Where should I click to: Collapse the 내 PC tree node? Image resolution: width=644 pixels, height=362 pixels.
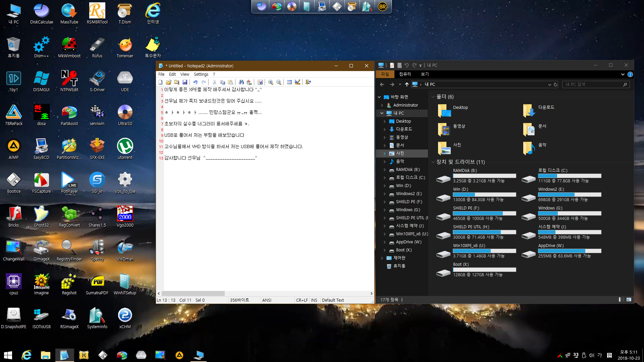(x=382, y=113)
